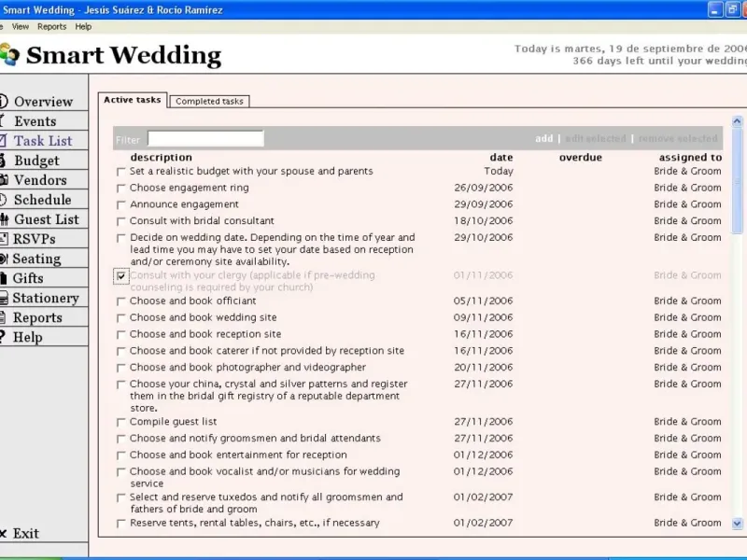Click the RSVPs envelope icon
Screen dimensions: 747x560
click(4, 239)
